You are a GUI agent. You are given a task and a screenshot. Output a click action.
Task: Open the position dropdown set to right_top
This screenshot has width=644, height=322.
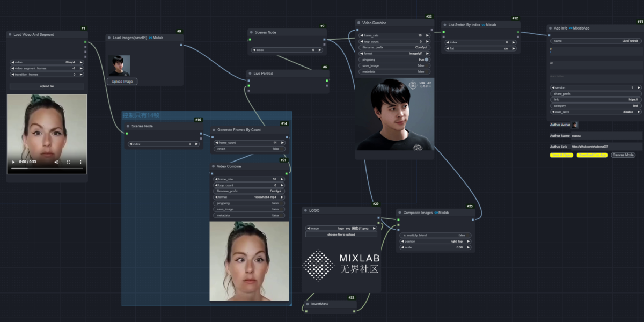pos(435,241)
